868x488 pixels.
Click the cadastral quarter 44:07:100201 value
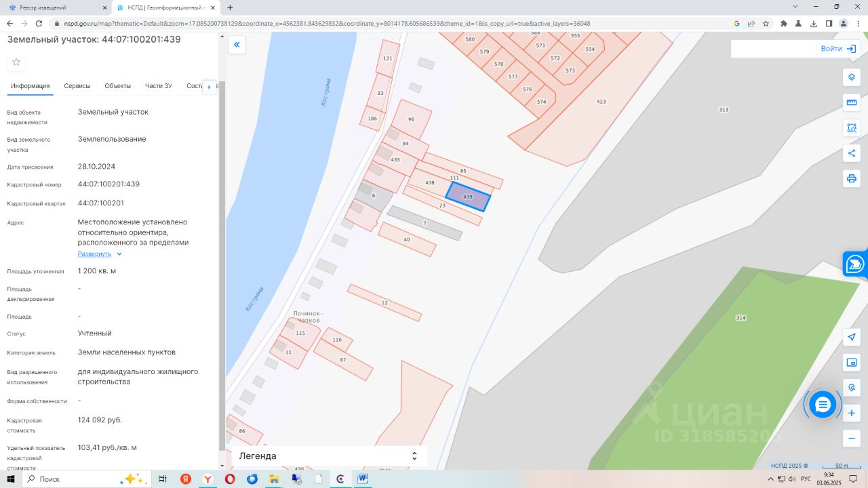point(101,203)
